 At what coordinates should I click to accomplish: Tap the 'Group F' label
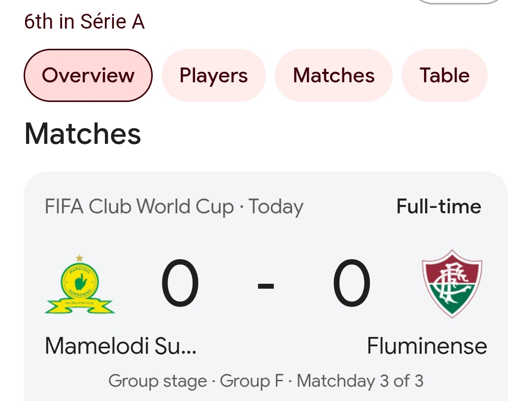pos(252,381)
